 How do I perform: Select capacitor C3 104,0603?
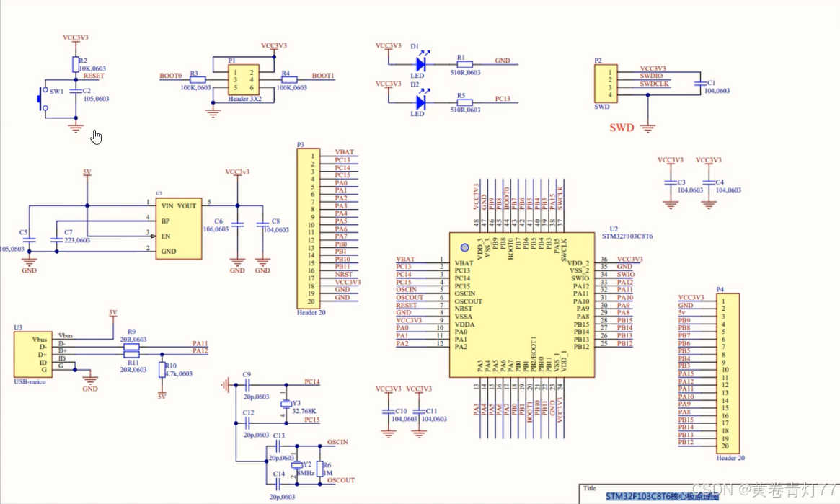pos(670,182)
